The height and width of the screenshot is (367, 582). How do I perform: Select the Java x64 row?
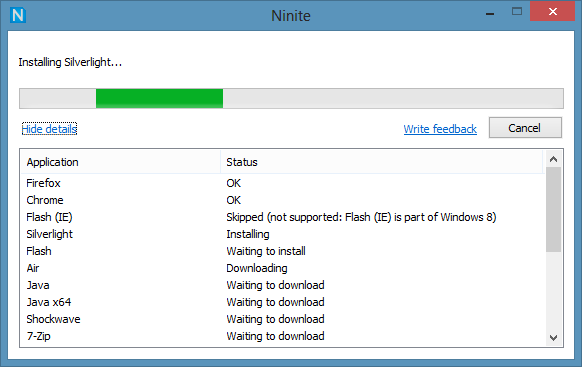pyautogui.click(x=282, y=302)
